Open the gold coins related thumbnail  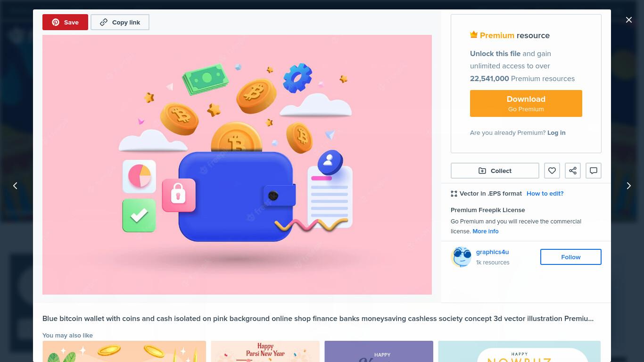(124, 351)
